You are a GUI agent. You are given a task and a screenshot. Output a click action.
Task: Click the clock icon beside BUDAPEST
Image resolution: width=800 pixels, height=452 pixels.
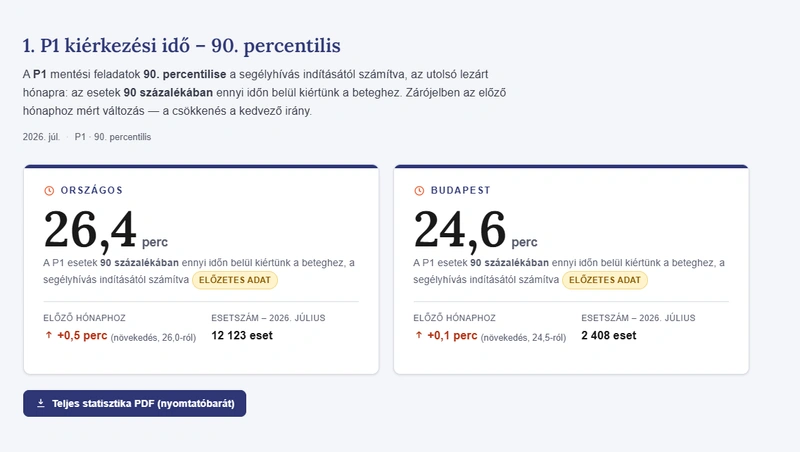tap(419, 190)
